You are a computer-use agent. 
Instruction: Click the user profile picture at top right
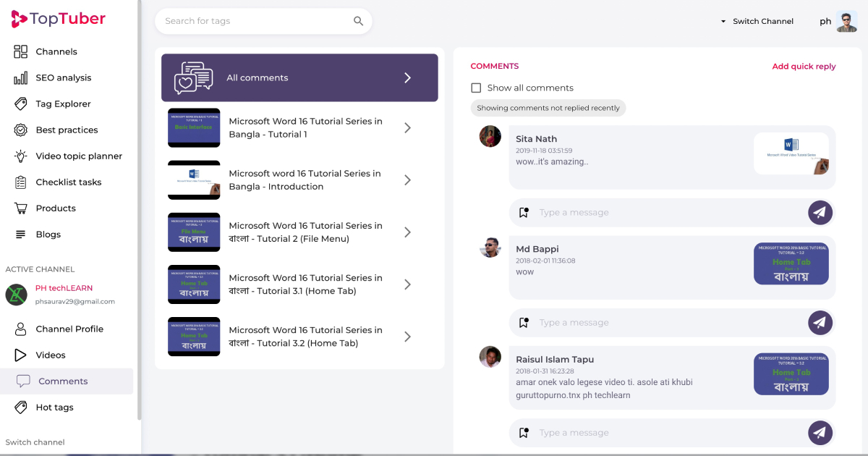coord(846,21)
